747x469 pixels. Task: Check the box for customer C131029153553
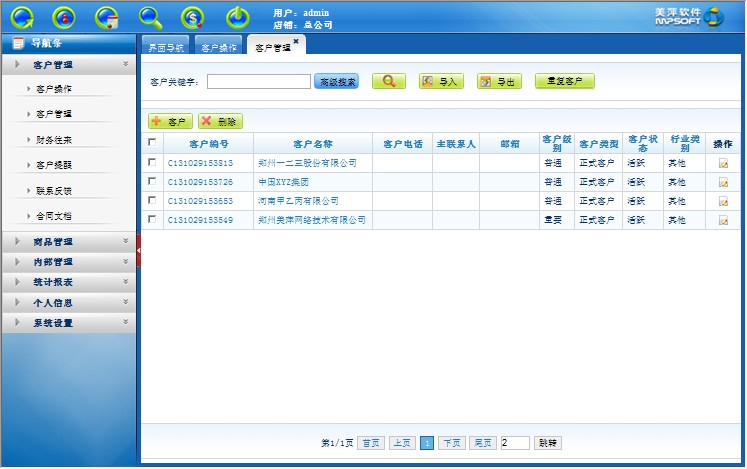pos(152,200)
